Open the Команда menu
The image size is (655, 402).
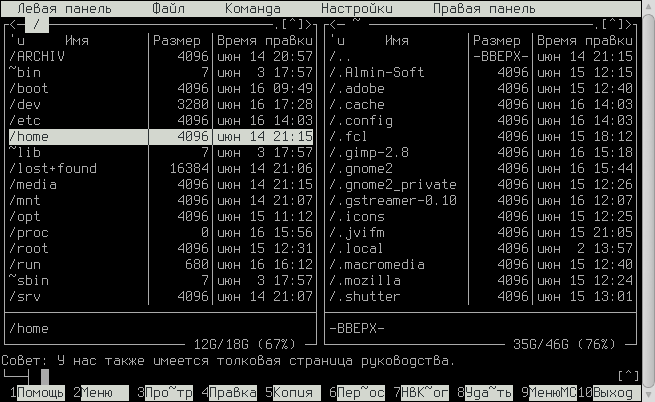tap(253, 8)
